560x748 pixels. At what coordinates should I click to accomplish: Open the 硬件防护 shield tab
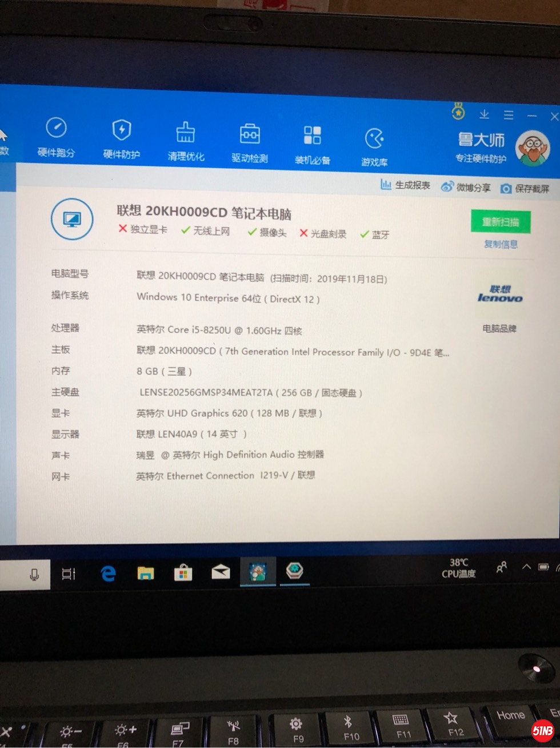(x=121, y=139)
